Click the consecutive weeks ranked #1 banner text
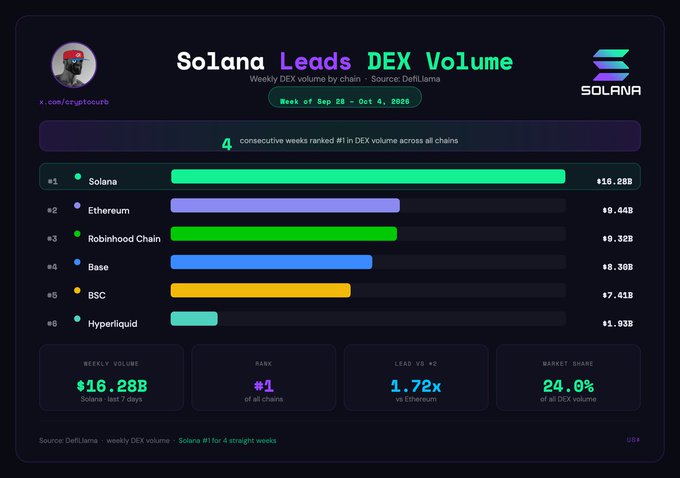The width and height of the screenshot is (680, 478). tap(349, 141)
